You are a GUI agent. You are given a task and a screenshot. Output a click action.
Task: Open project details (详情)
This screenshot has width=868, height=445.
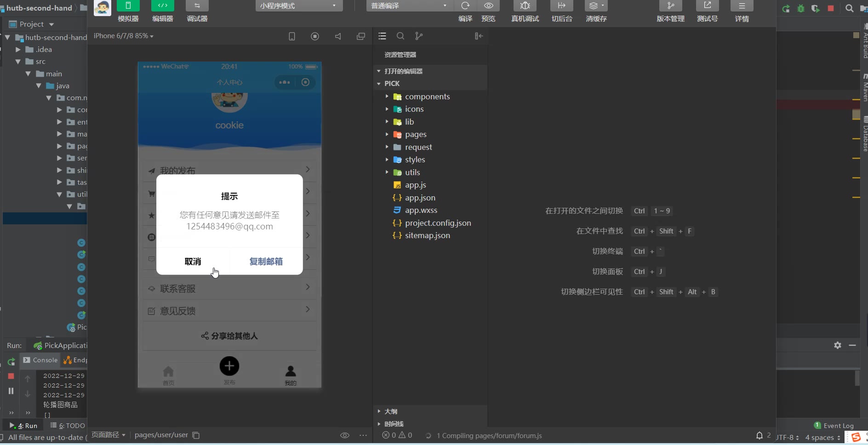pos(742,6)
